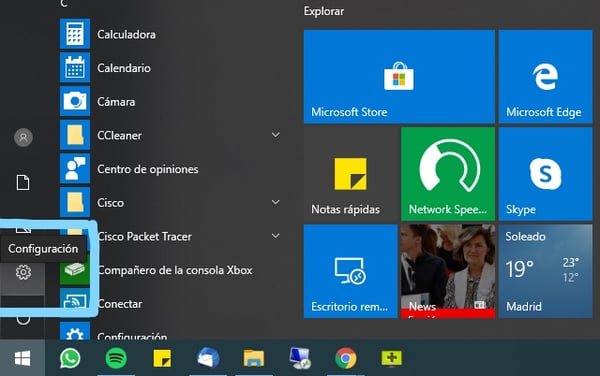Image resolution: width=600 pixels, height=376 pixels.
Task: Click the Explorar group header
Action: click(x=324, y=11)
